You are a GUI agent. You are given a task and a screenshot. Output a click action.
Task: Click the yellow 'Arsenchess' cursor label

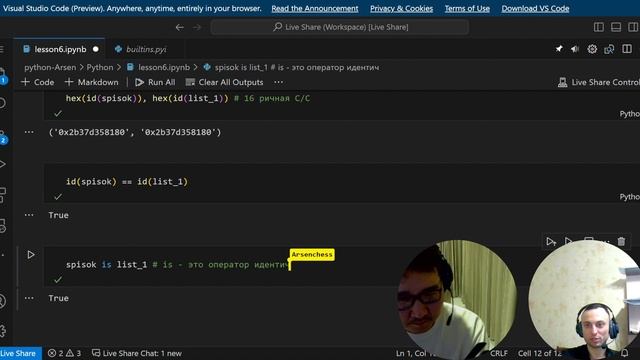[312, 255]
